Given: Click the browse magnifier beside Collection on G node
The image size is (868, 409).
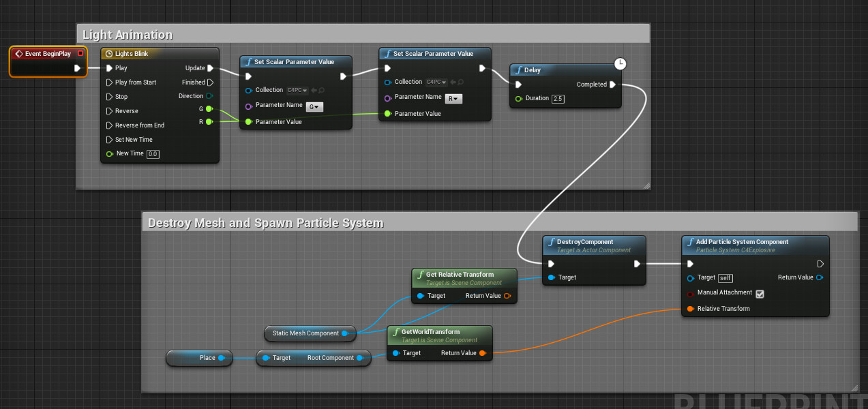Looking at the screenshot, I should (x=322, y=90).
